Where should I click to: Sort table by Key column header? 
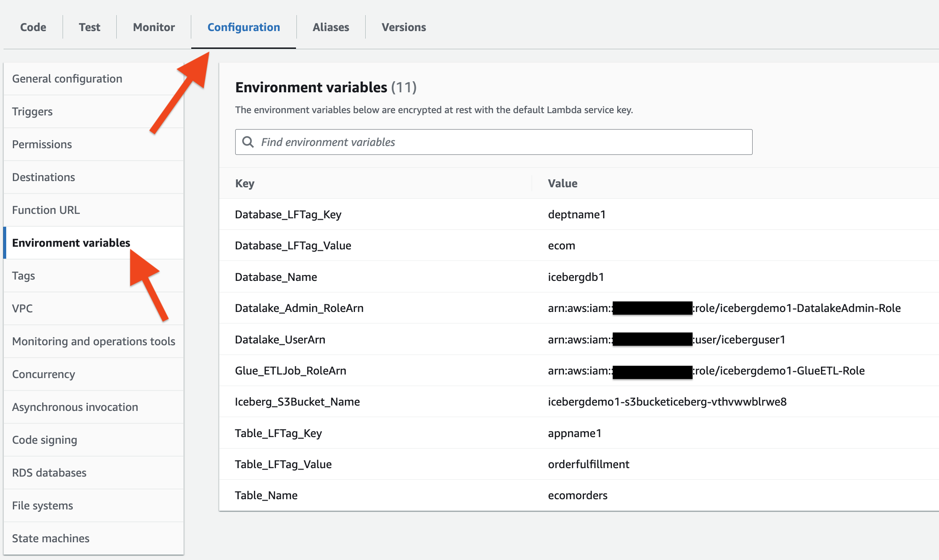(245, 184)
